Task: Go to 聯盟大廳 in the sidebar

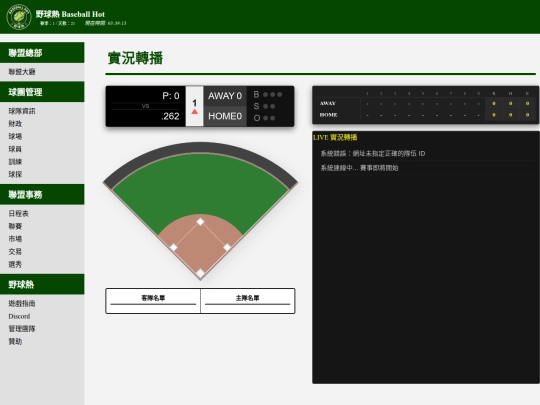Action: [22, 72]
